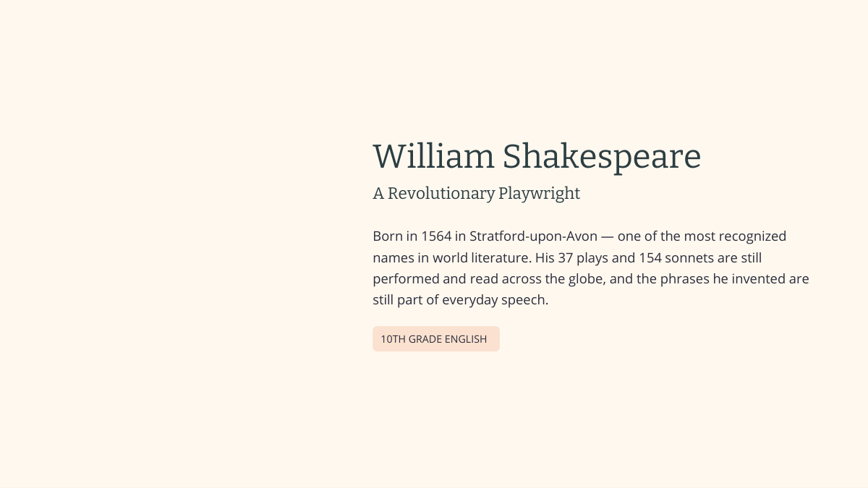Click the word Shakespeare in the title
Screen dimensions: 868x488
pos(602,158)
